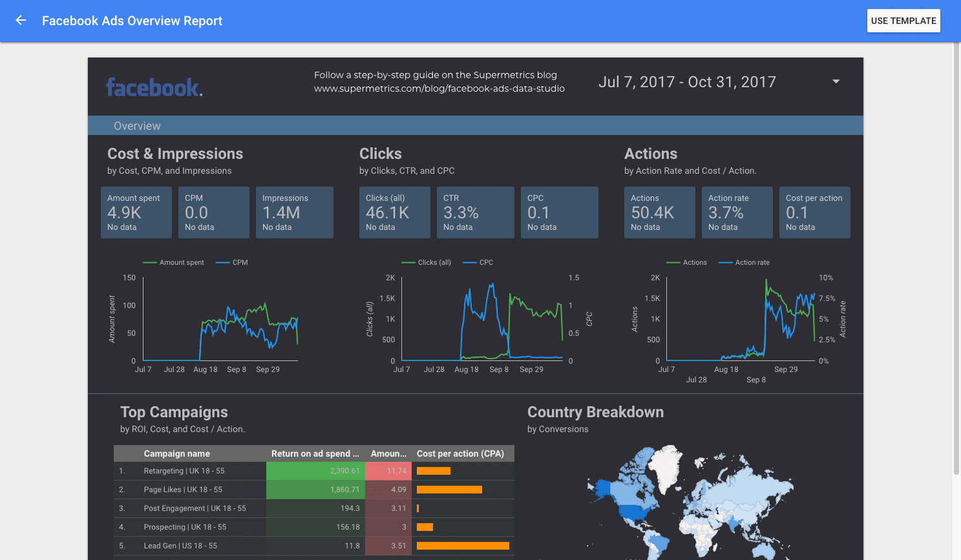961x560 pixels.
Task: Select the Amount spent legend marker
Action: 150,262
